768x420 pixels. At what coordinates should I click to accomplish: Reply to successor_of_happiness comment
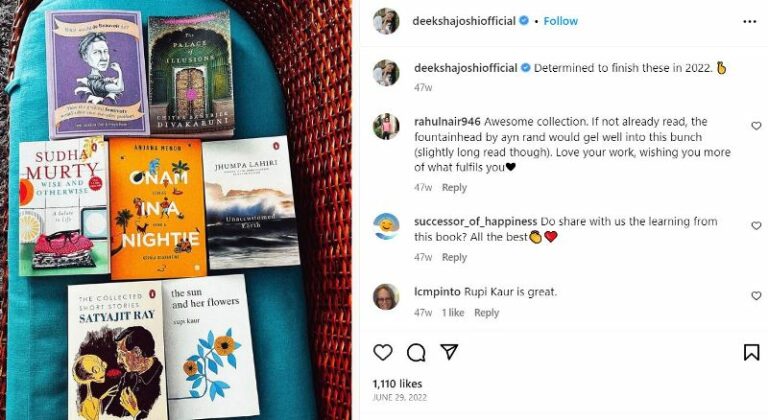coord(454,257)
